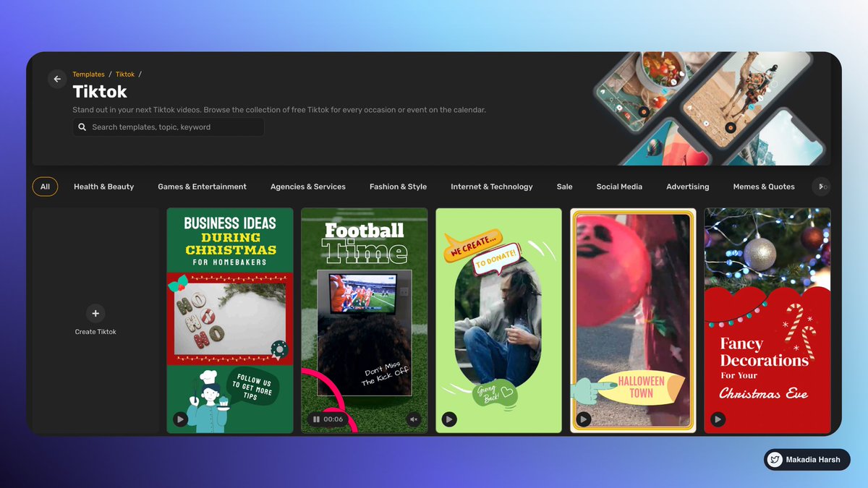Open the Halloween Town template thumbnail
The image size is (868, 488).
click(x=633, y=320)
